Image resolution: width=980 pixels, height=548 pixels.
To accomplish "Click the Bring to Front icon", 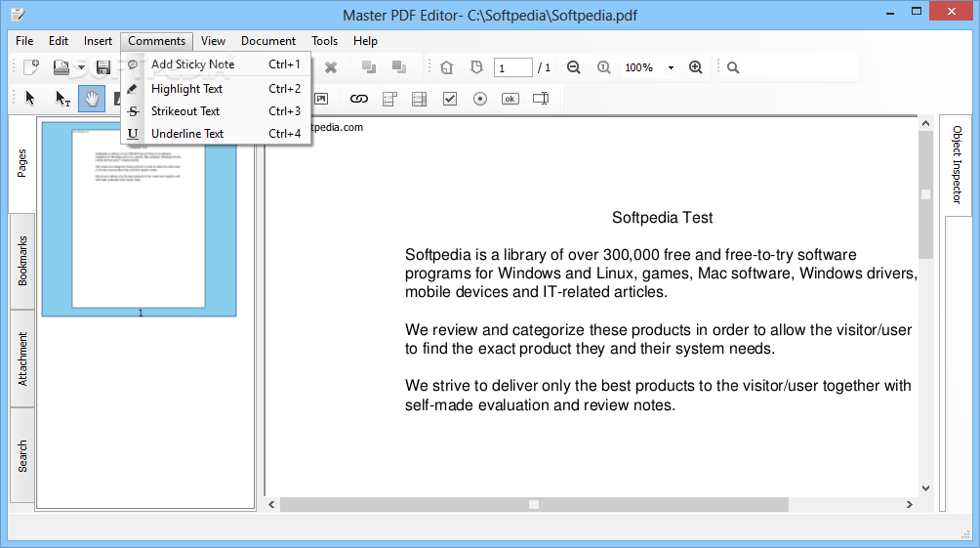I will pyautogui.click(x=369, y=67).
